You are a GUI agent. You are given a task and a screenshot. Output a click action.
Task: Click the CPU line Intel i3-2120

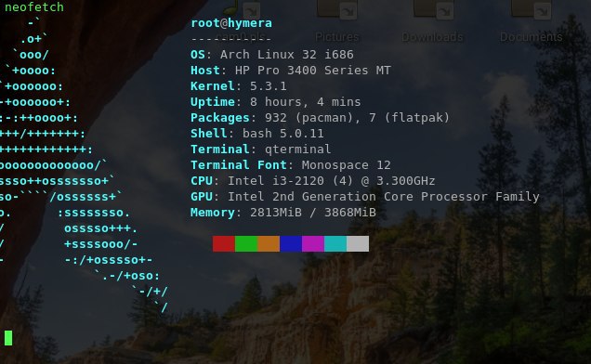click(313, 181)
